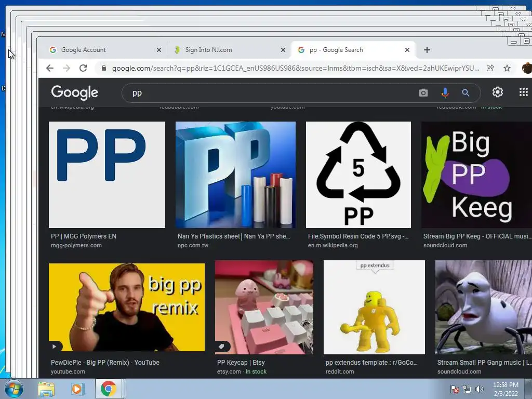The image size is (532, 399).
Task: Open Windows Explorer from taskbar
Action: 46,389
